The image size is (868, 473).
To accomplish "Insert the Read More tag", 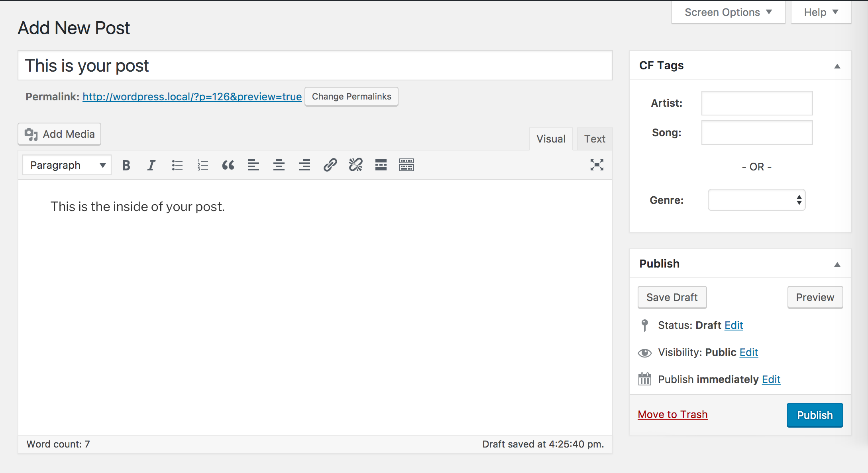I will [x=381, y=165].
